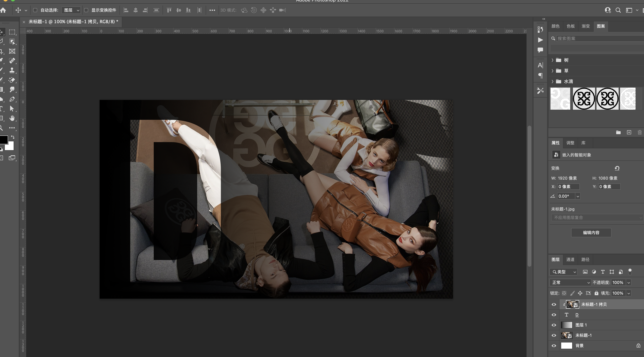The width and height of the screenshot is (644, 357).
Task: Expand the 水滴 pattern folder
Action: click(552, 82)
